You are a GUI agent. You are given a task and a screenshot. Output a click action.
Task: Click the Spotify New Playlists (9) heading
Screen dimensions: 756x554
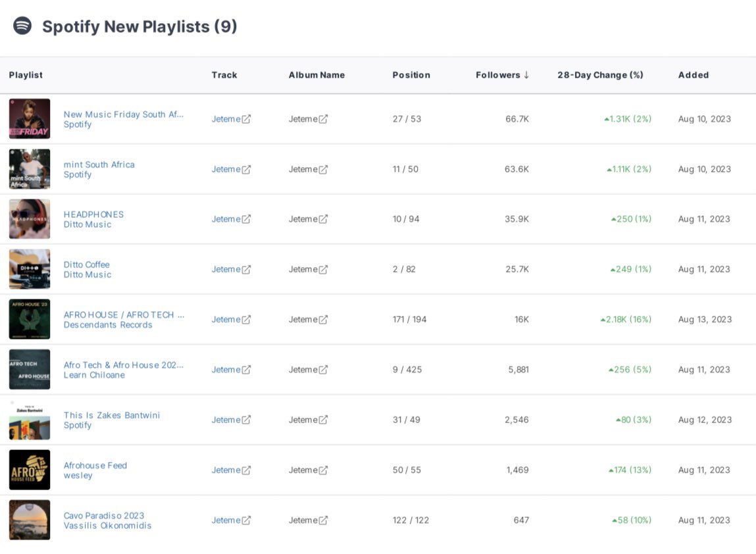140,26
